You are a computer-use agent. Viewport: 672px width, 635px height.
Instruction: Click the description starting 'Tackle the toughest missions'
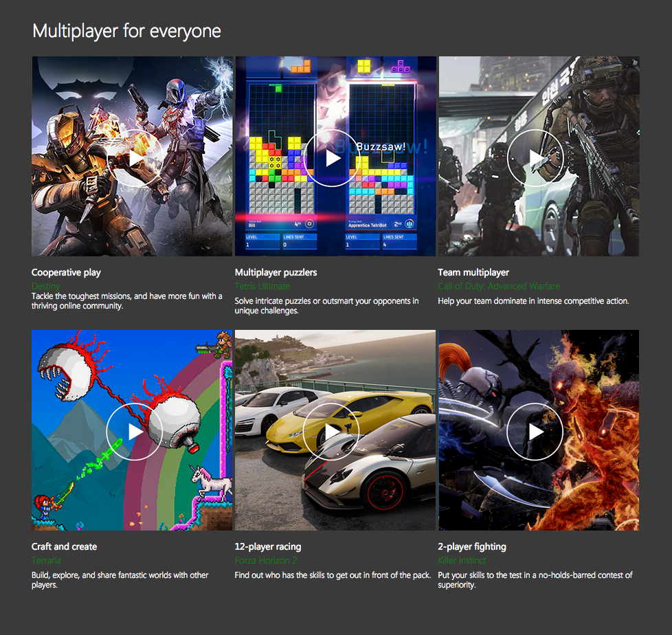click(x=127, y=301)
